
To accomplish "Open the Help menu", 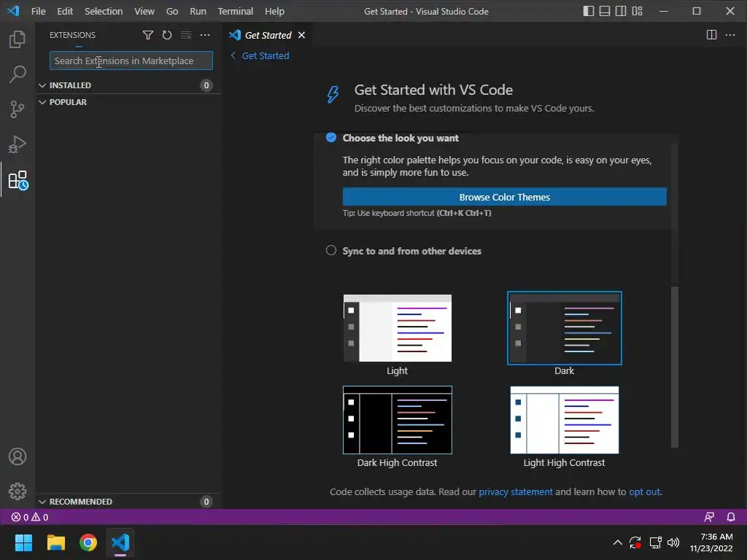I will coord(274,11).
